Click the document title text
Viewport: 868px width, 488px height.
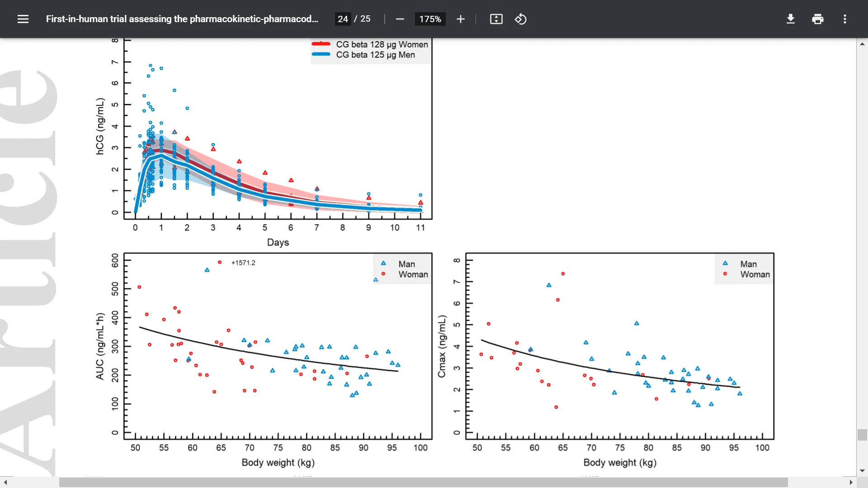coord(182,19)
